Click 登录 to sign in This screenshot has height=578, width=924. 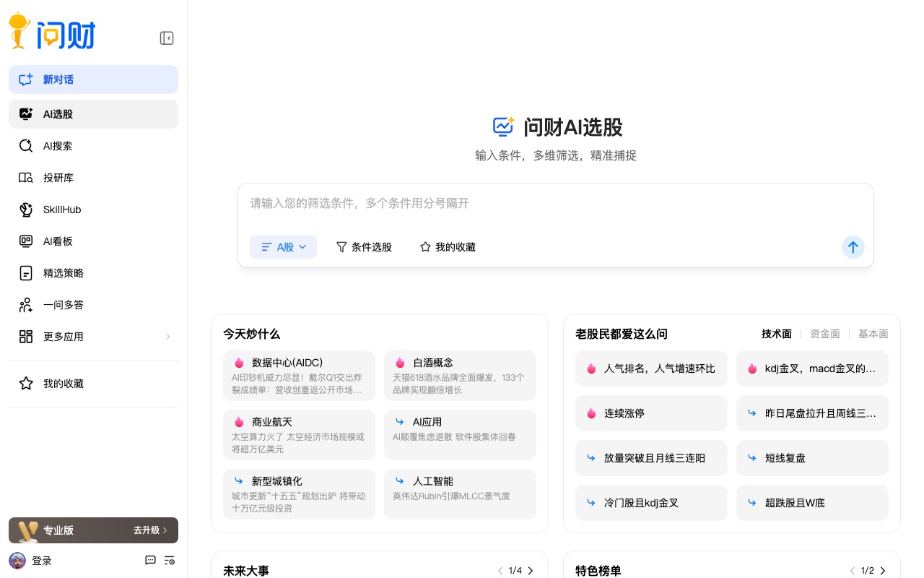(x=42, y=561)
